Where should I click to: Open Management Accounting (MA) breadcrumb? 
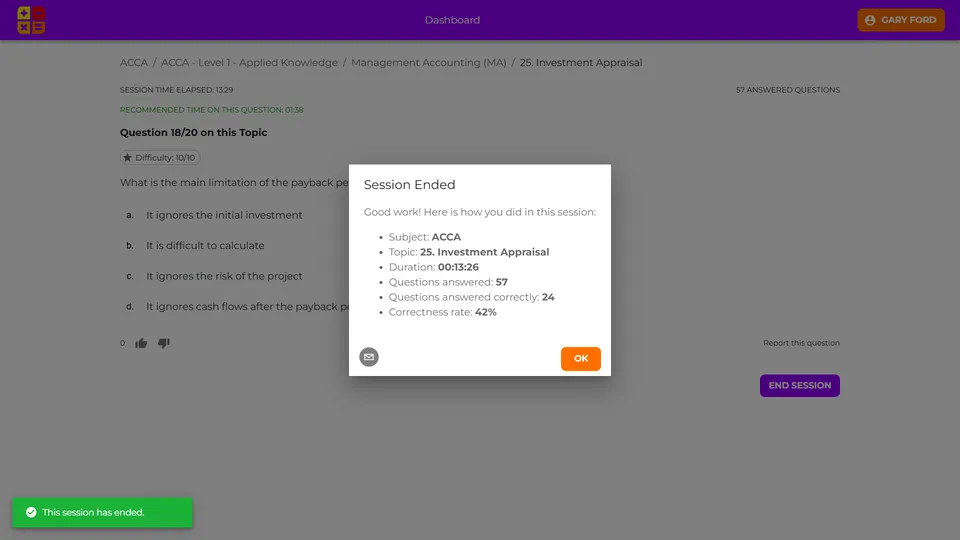[428, 63]
